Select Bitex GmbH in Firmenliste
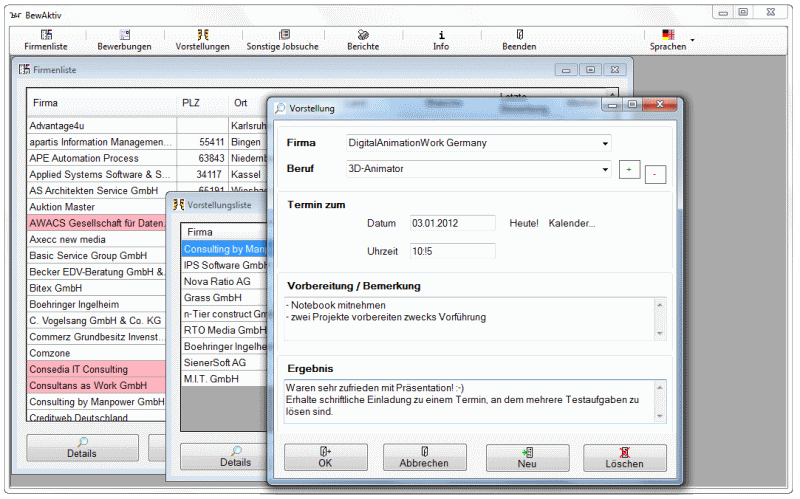The image size is (800, 499). [97, 288]
